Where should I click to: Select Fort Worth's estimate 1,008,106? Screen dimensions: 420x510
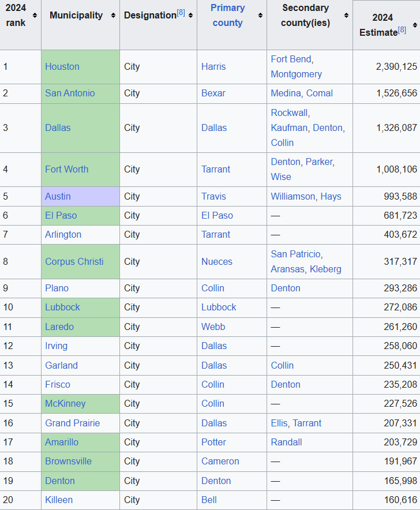point(396,170)
